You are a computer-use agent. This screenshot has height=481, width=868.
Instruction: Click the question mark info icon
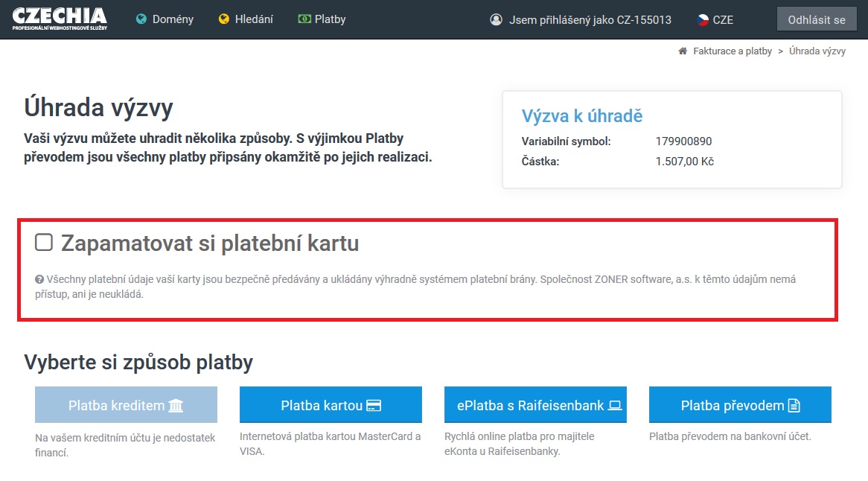click(39, 280)
